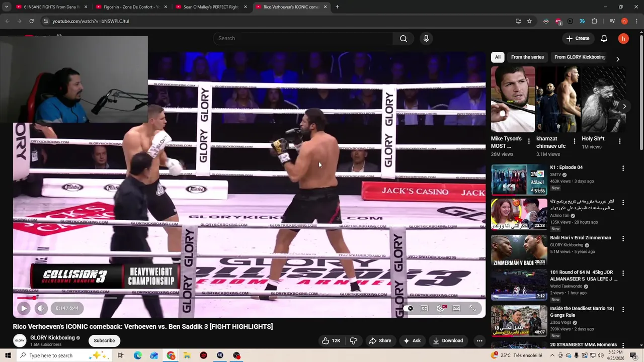Screen dimensions: 644x362
Task: Mute the video with the volume icon
Action: (41, 308)
